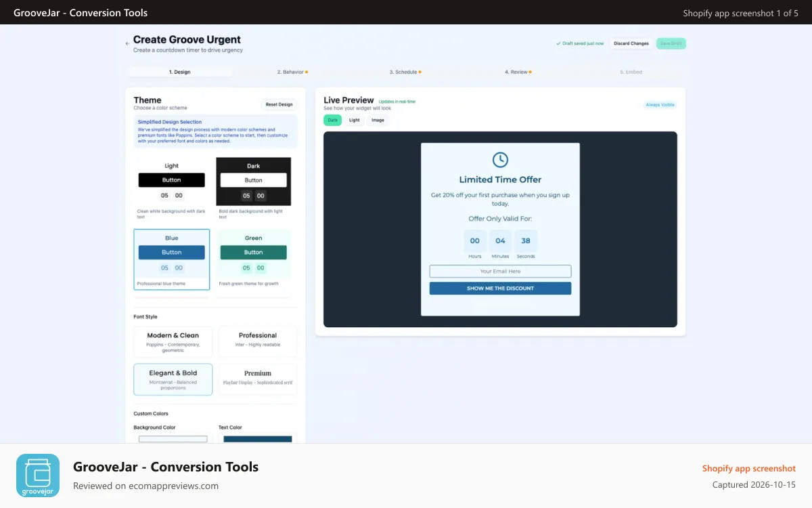
Task: Click 'Get 20% off your first purchase' text
Action: click(500, 199)
